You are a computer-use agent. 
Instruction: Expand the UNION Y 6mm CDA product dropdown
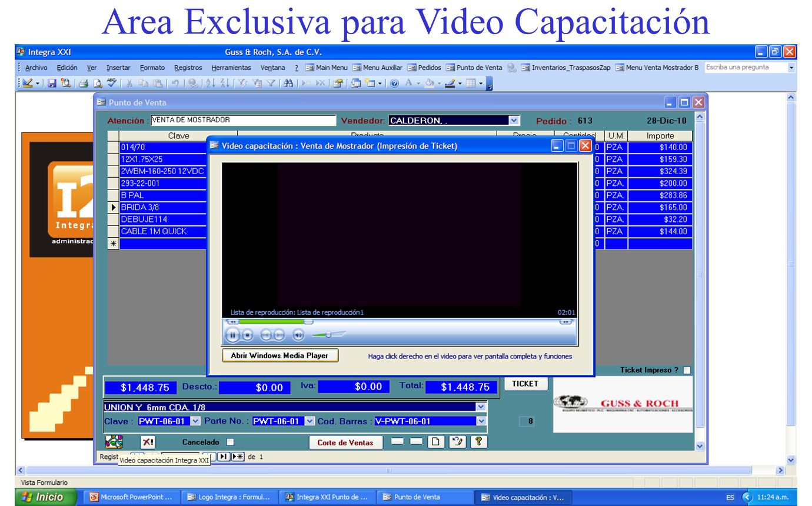(x=481, y=407)
